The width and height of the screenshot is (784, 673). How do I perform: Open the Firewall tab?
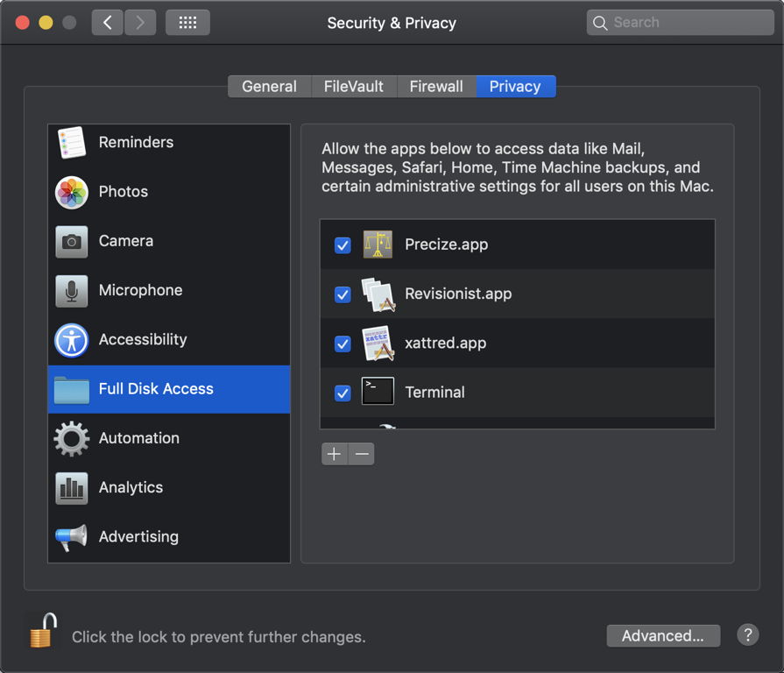[x=436, y=87]
